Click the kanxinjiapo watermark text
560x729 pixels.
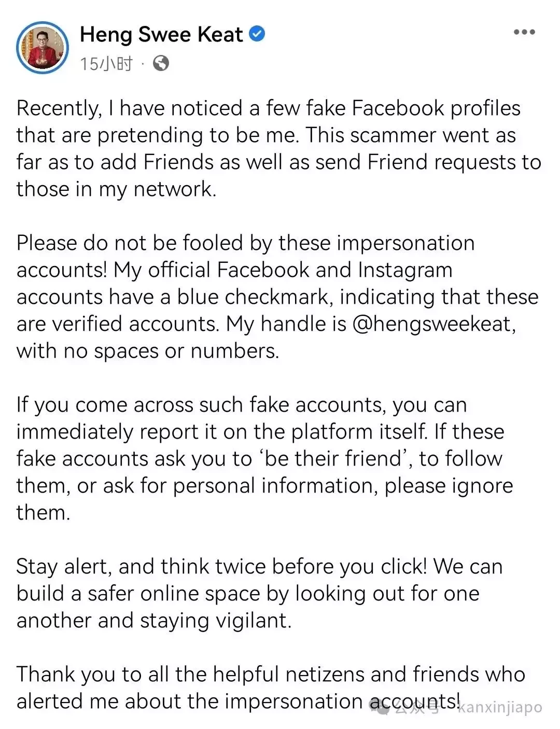pos(500,707)
